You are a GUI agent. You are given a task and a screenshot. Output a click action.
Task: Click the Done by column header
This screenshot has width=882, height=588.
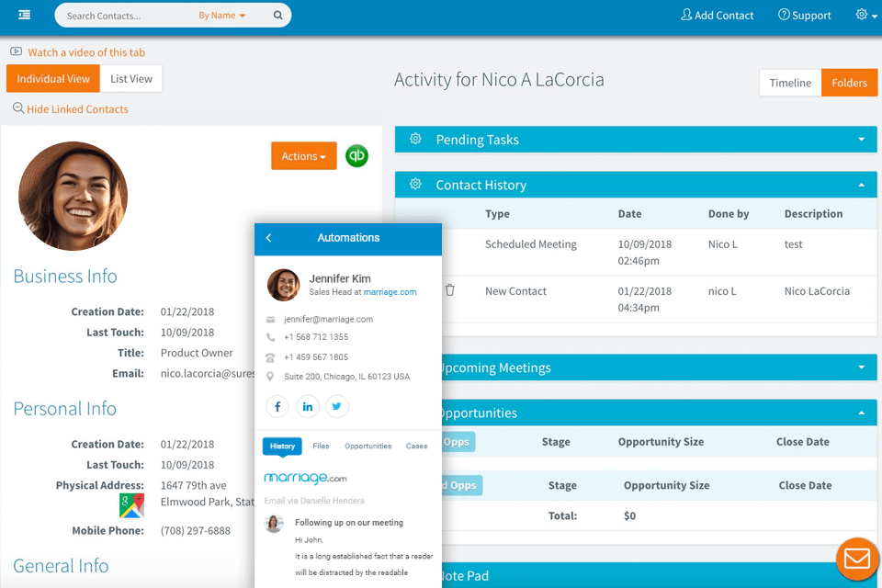(x=729, y=214)
